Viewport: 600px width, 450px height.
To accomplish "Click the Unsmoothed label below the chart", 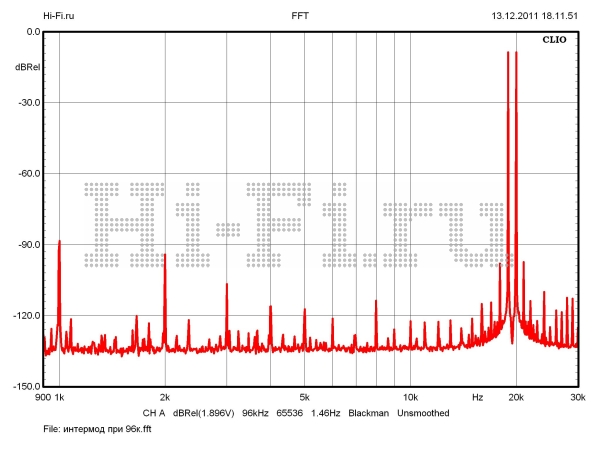I will [423, 413].
